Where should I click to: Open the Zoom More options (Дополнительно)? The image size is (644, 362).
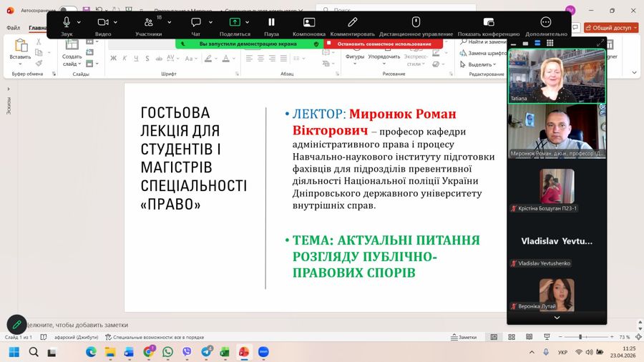tap(546, 23)
